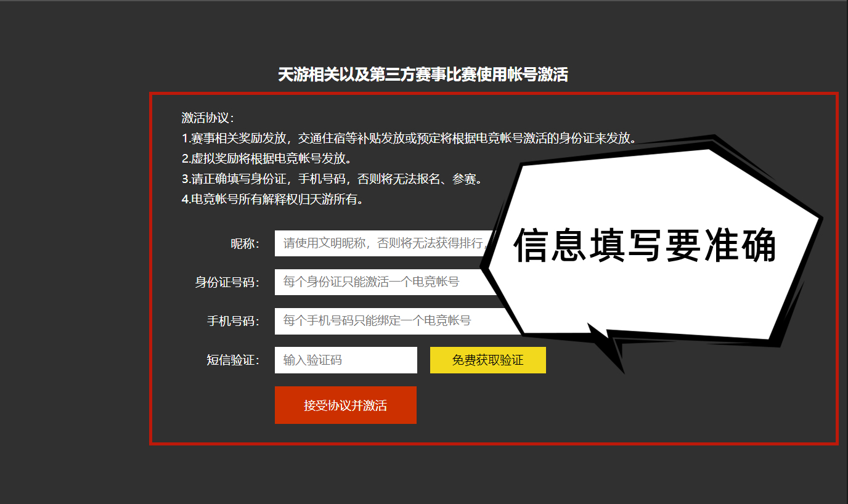This screenshot has width=848, height=504.
Task: Click the 昵称 field label
Action: [x=245, y=244]
